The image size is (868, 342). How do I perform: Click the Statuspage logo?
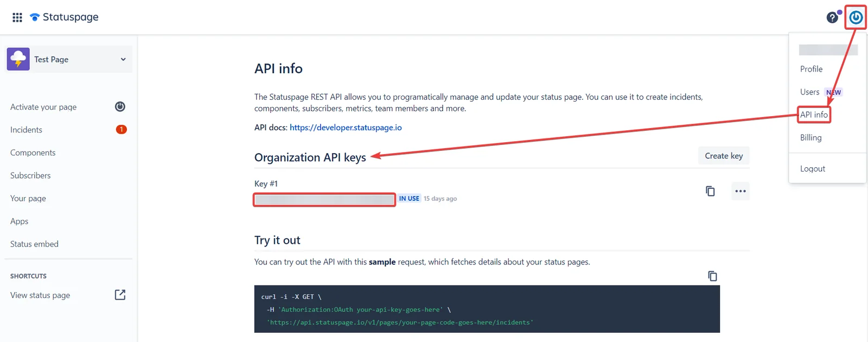[x=64, y=17]
